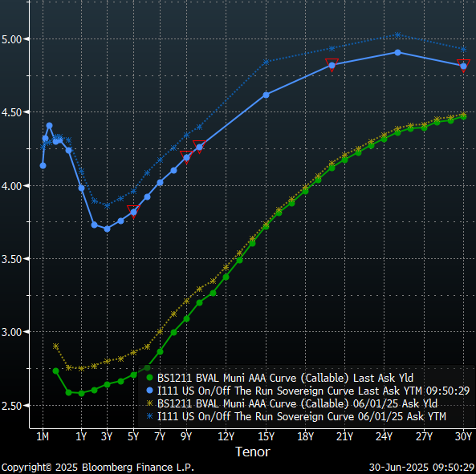Click the green muni data point at 21Y
The width and height of the screenshot is (476, 474).
[345, 160]
